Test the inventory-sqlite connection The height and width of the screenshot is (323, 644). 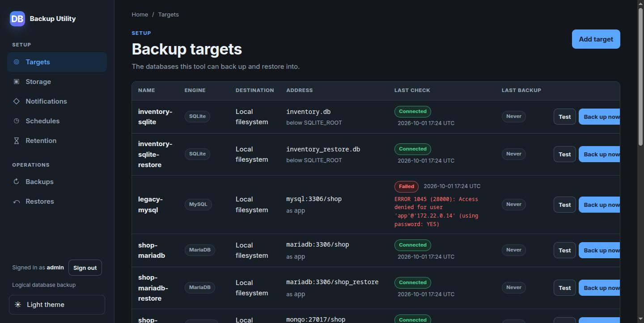click(x=564, y=117)
